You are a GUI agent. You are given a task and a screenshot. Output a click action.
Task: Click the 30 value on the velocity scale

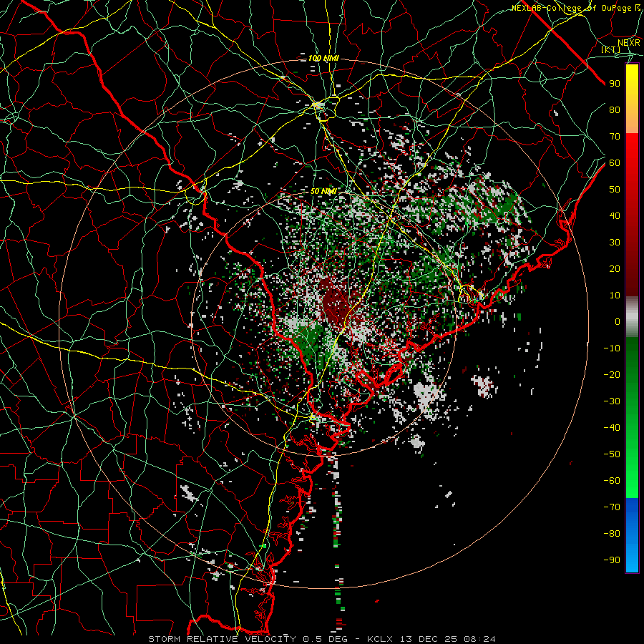pos(615,243)
